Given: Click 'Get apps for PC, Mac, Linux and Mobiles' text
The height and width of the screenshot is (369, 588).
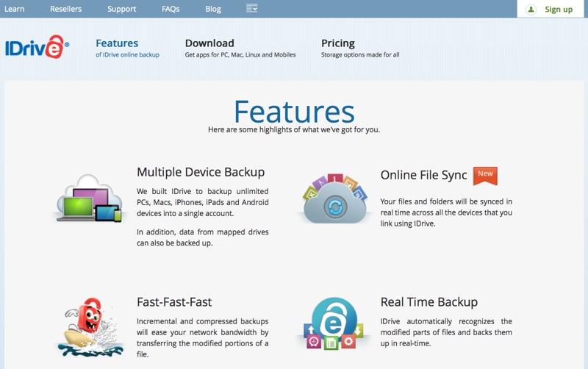Looking at the screenshot, I should click(240, 54).
